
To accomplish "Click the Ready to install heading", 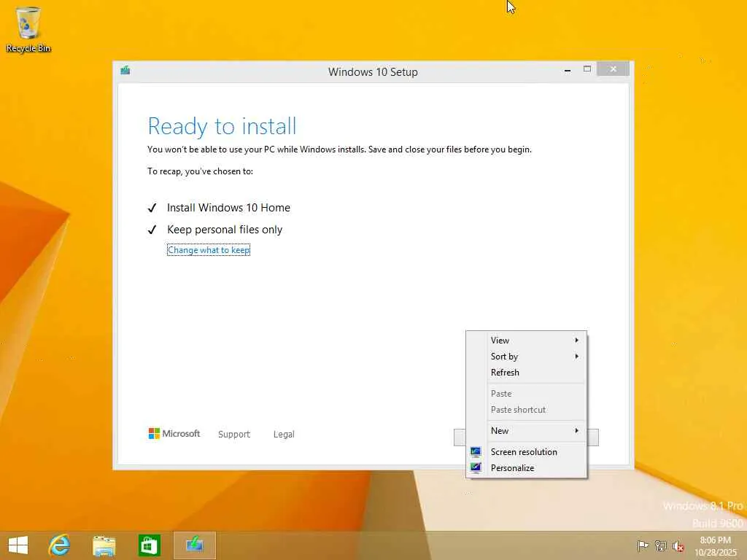I will coord(222,126).
